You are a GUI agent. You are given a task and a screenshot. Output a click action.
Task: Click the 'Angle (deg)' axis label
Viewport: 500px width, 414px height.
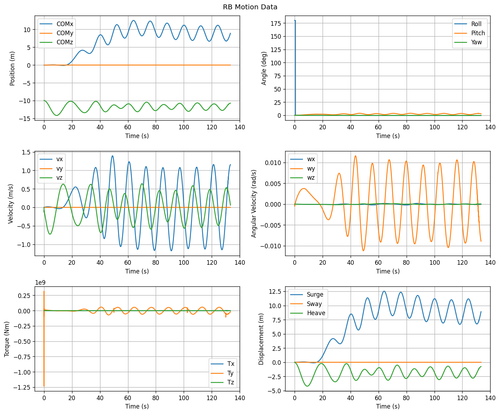click(264, 68)
